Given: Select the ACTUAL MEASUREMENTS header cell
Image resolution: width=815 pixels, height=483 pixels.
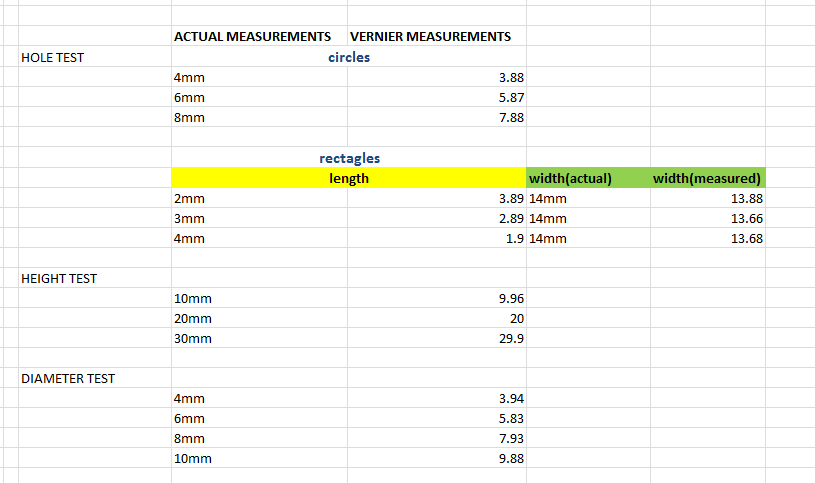Looking at the screenshot, I should (259, 36).
